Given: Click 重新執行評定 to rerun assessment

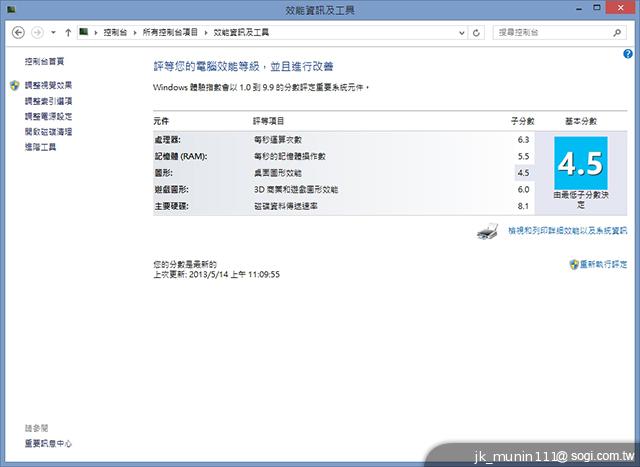Looking at the screenshot, I should tap(603, 265).
